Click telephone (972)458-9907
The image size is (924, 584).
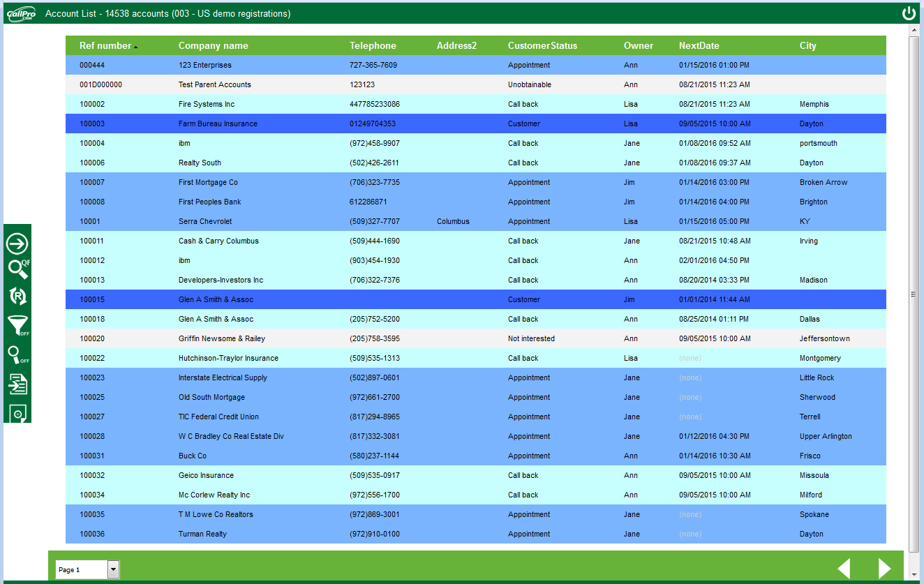point(375,143)
